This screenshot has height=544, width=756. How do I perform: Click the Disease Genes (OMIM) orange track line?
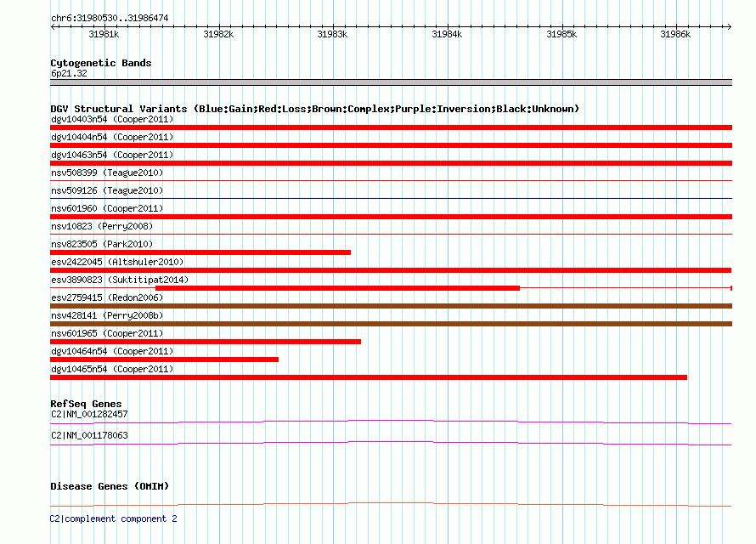click(391, 504)
